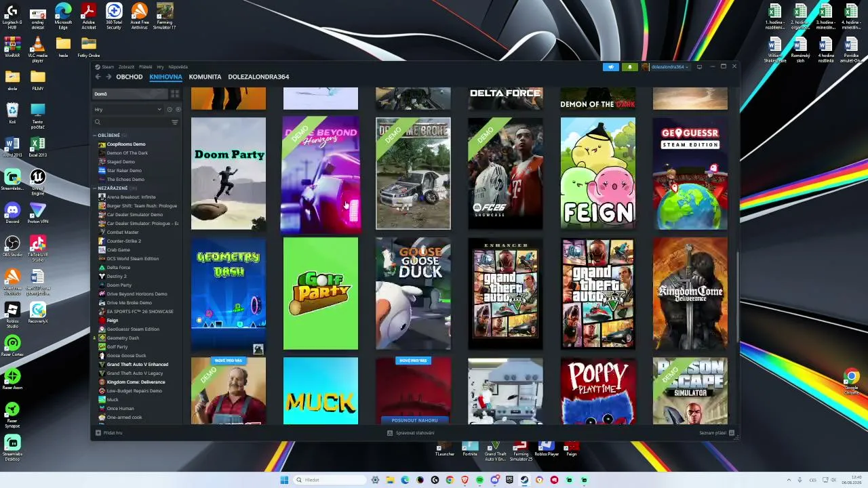Open the Farming Simulator 17 desktop shortcut
The height and width of the screenshot is (488, 868).
(x=164, y=16)
